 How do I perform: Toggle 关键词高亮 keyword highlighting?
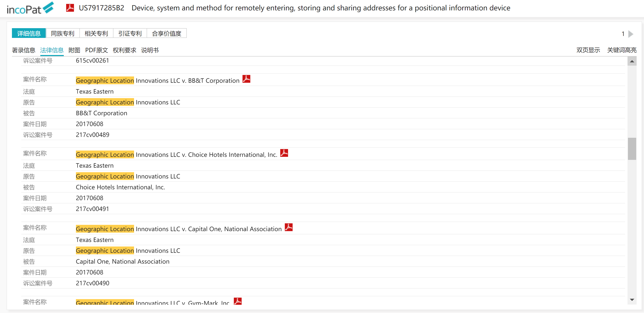coord(621,50)
